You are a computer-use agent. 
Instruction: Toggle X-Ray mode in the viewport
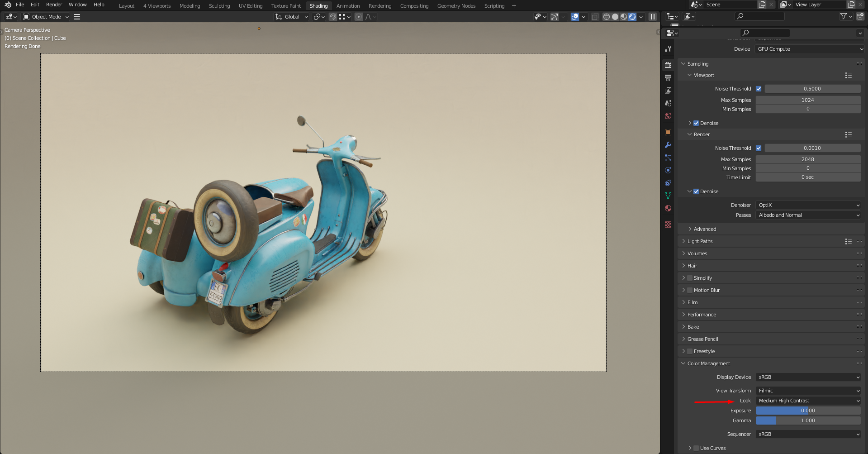(x=595, y=17)
